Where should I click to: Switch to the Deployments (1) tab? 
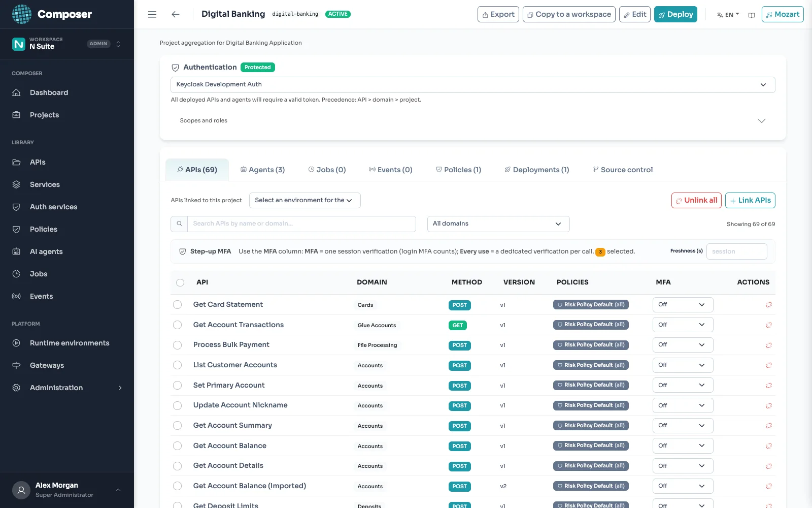pos(536,170)
